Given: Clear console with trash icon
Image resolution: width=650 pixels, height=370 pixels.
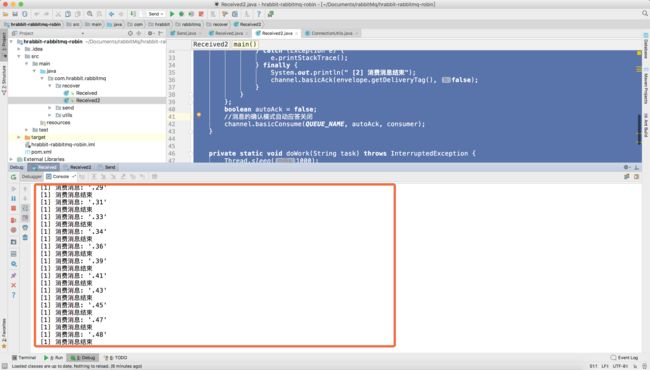Looking at the screenshot, I should click(25, 237).
